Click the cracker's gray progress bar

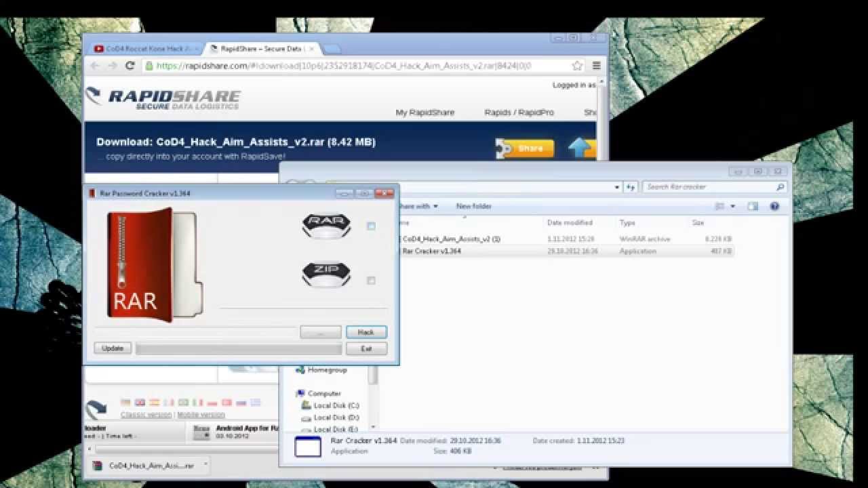click(x=238, y=348)
